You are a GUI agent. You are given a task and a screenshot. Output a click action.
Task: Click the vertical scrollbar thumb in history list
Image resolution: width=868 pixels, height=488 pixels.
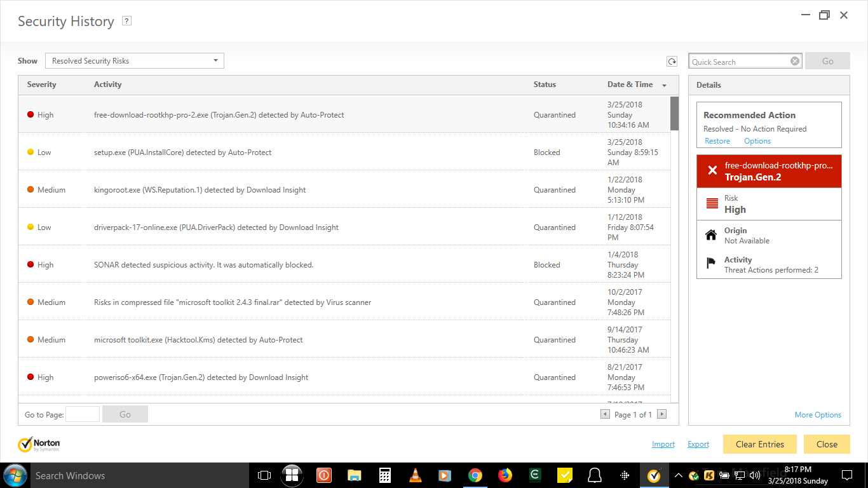tap(674, 113)
